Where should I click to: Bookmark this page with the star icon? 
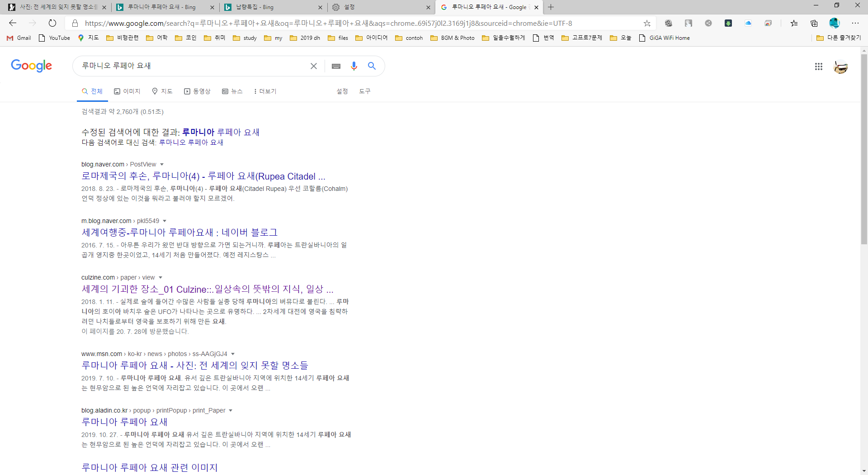[x=647, y=23]
